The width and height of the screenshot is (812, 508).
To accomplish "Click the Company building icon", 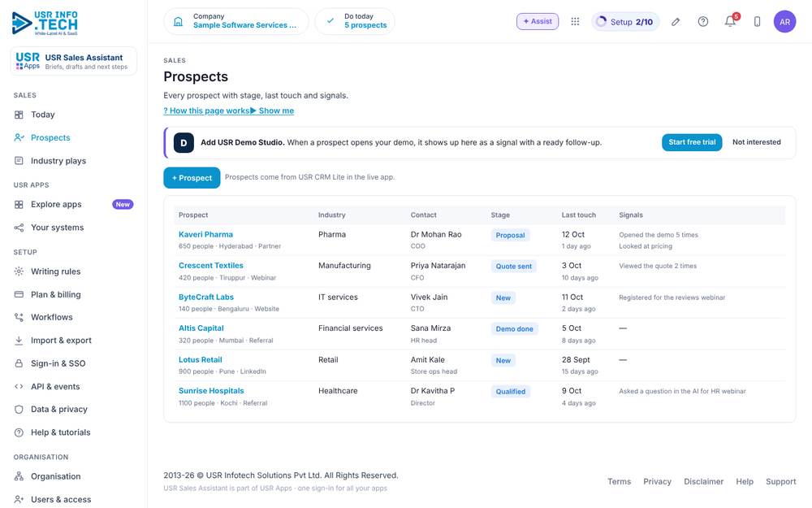I will [178, 22].
